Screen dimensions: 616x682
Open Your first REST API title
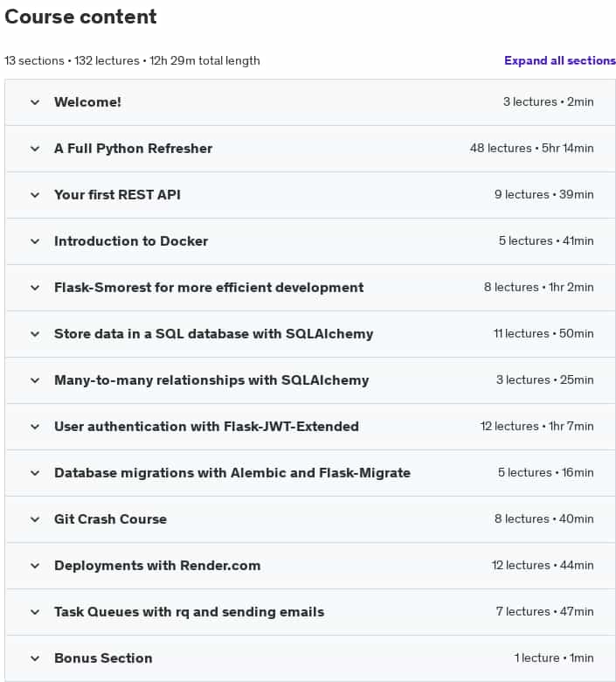coord(117,195)
